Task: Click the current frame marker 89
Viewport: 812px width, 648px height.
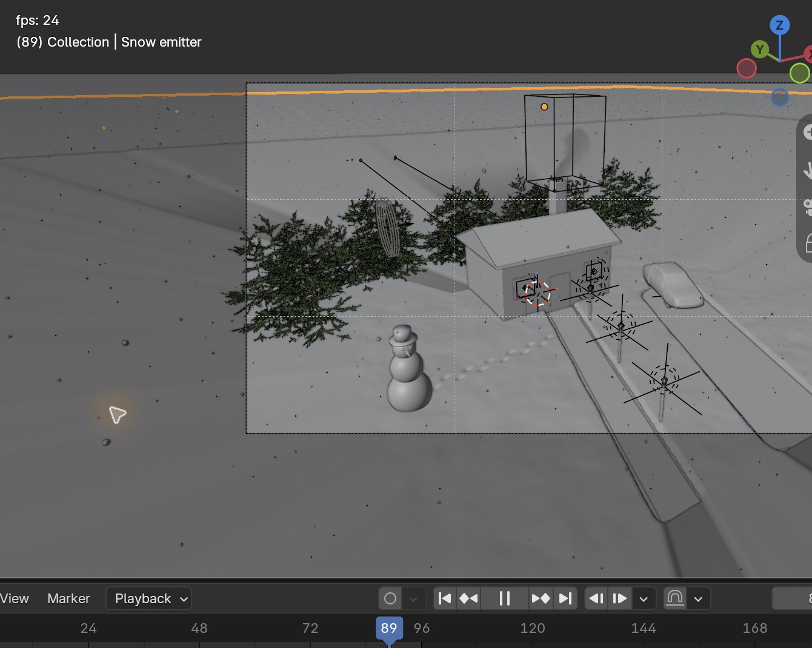Action: [389, 629]
